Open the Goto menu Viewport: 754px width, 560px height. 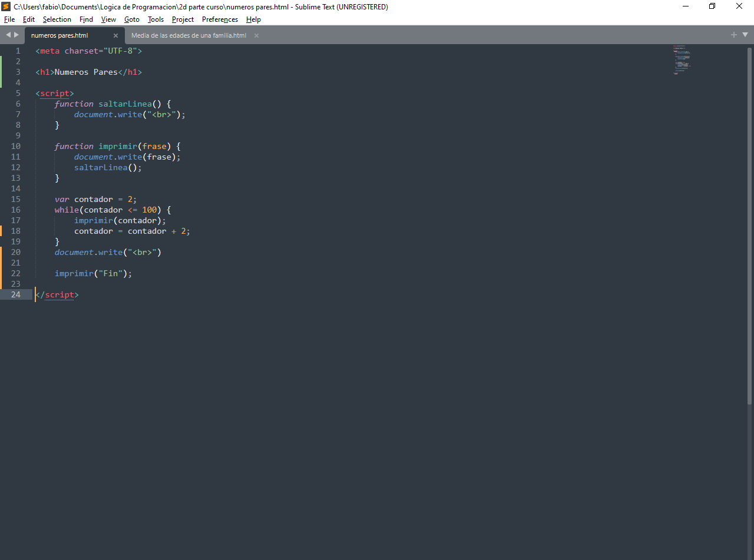click(x=132, y=19)
